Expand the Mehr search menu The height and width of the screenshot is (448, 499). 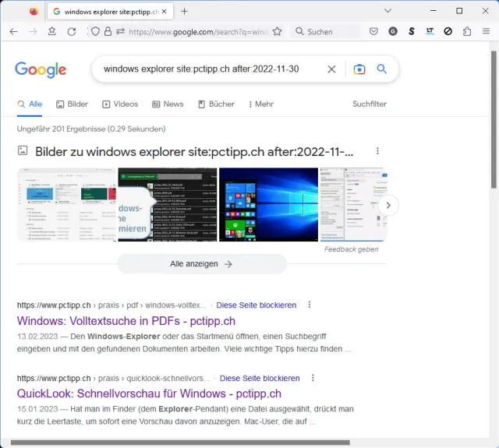[261, 104]
